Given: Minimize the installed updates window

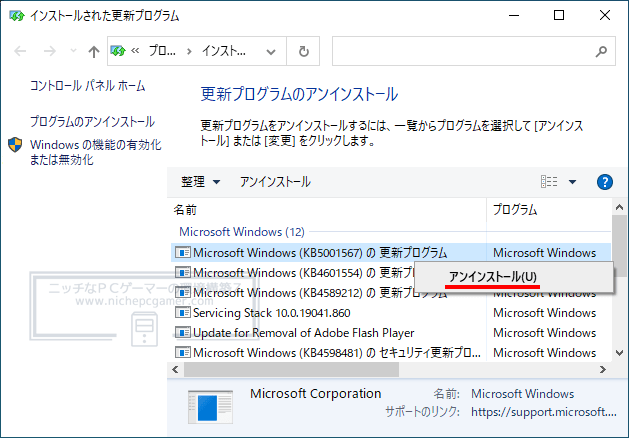Looking at the screenshot, I should click(x=514, y=16).
